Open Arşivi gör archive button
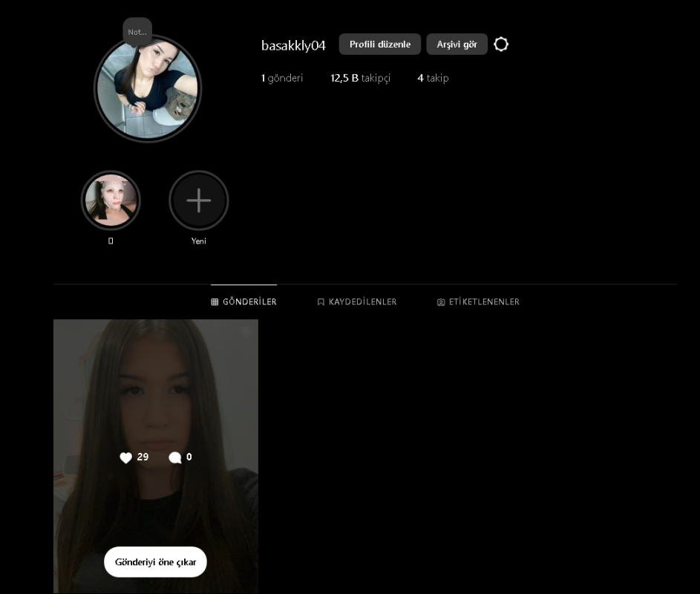The width and height of the screenshot is (700, 594). (x=457, y=45)
